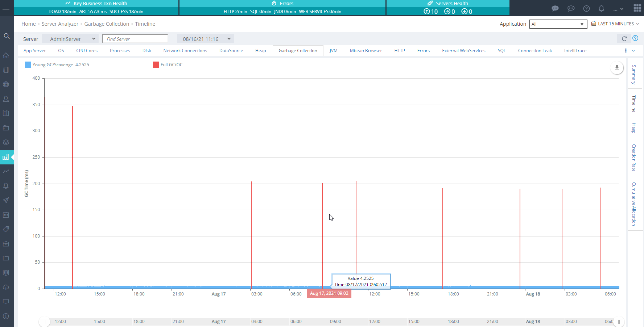Switch to the Heap tab

pyautogui.click(x=260, y=51)
